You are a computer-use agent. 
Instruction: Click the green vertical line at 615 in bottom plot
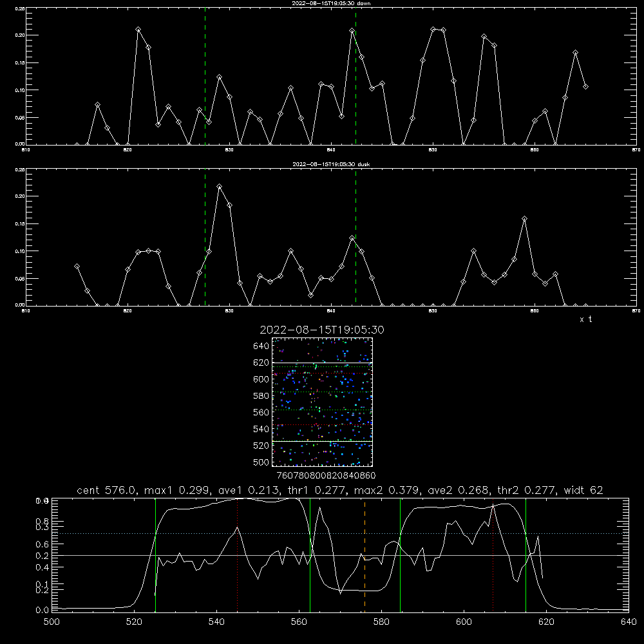526,555
